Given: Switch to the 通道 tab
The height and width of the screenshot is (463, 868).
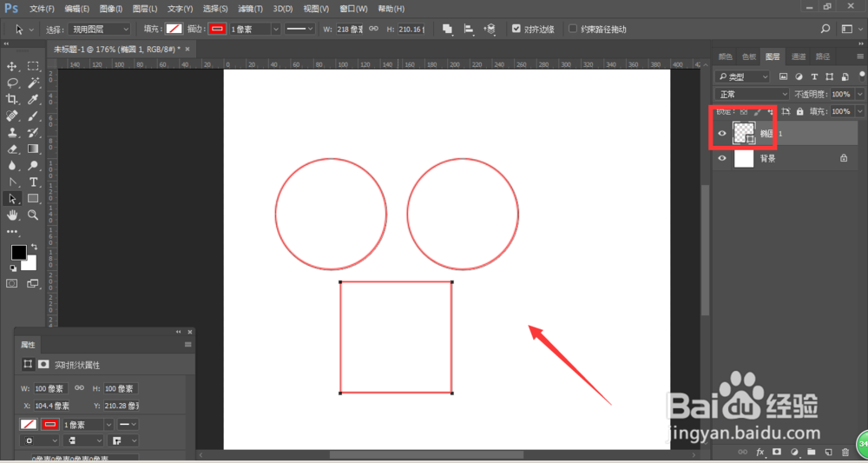Looking at the screenshot, I should point(799,56).
